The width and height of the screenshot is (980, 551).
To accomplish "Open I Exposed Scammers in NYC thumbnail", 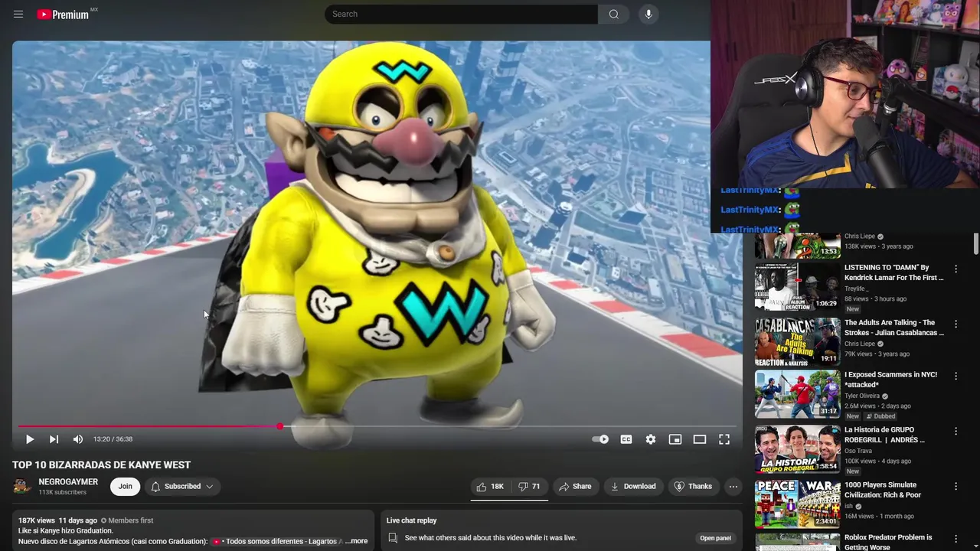I will (797, 394).
